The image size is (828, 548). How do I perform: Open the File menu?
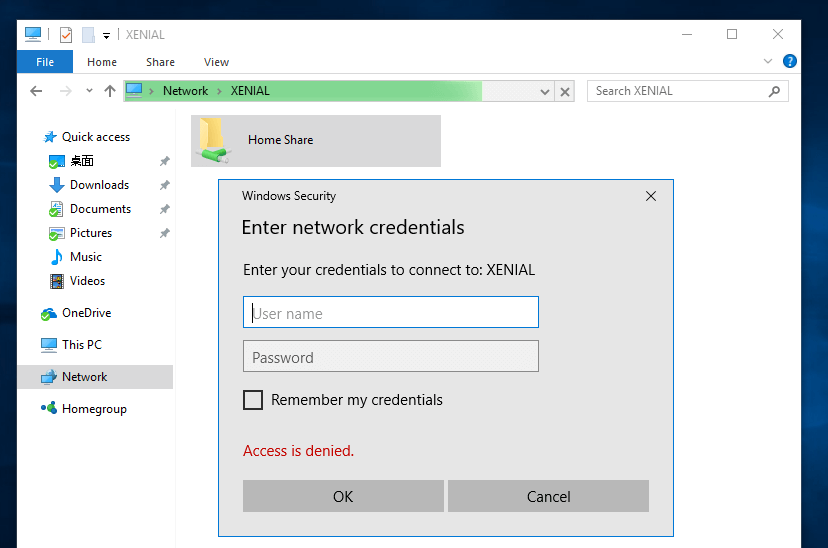tap(45, 62)
